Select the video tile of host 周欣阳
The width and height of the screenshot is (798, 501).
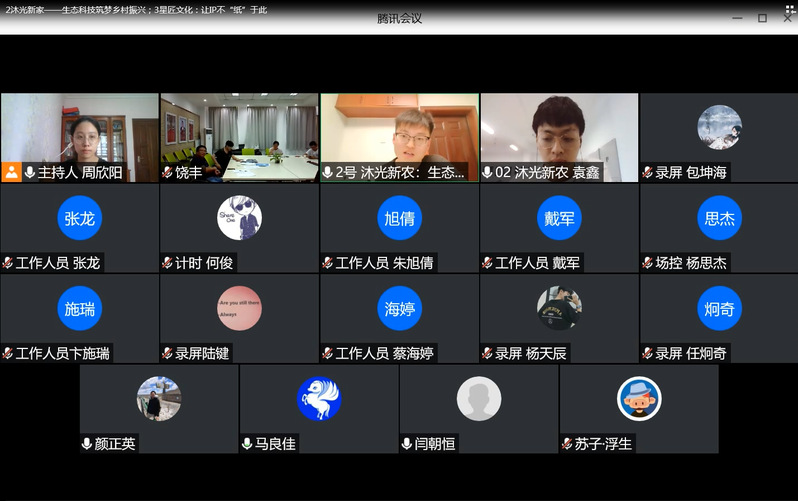point(79,130)
